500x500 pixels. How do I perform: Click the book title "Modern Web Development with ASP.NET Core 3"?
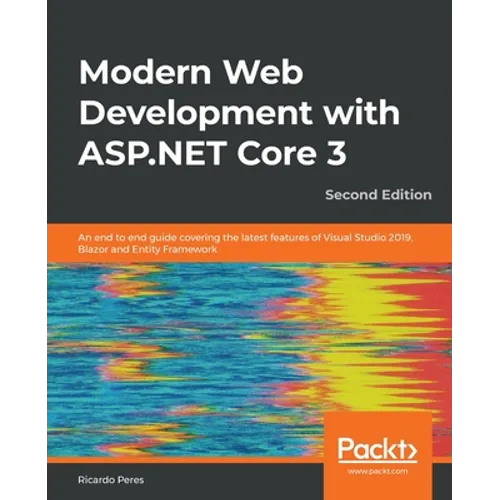[239, 113]
